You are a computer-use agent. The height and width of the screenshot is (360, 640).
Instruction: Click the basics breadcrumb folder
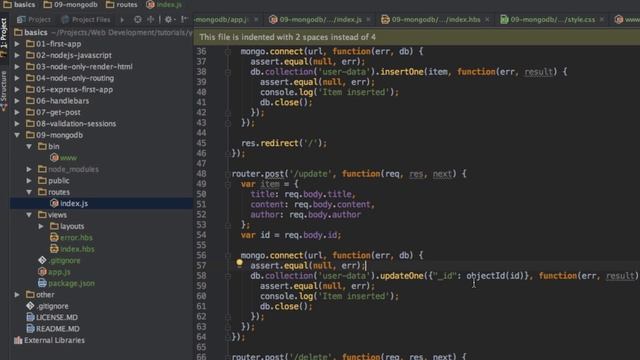19,4
